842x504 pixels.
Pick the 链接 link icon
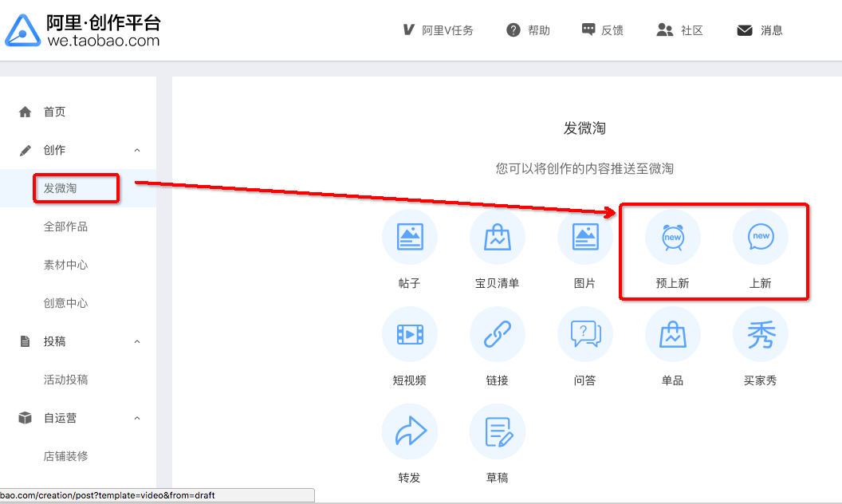(x=498, y=334)
